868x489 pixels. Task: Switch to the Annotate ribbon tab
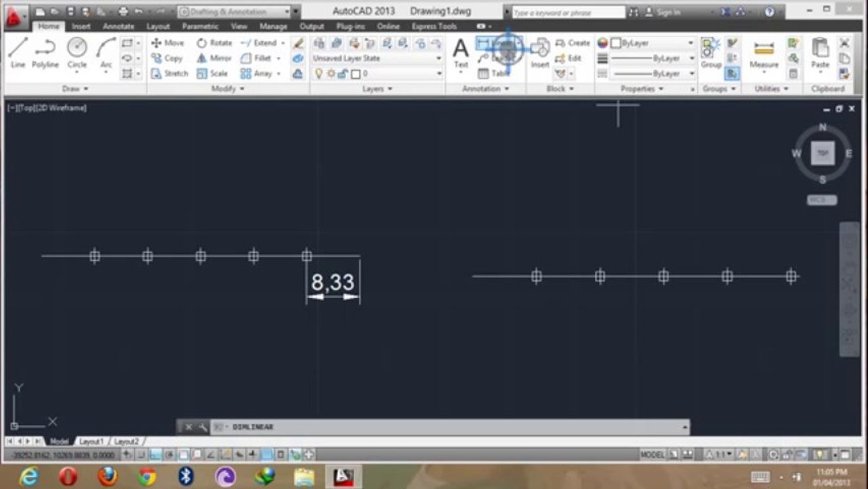pyautogui.click(x=118, y=26)
